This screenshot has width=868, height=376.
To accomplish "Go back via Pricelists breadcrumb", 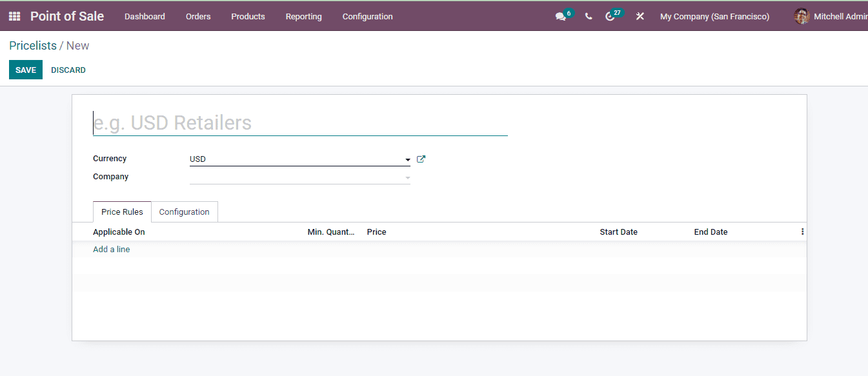I will pos(32,46).
